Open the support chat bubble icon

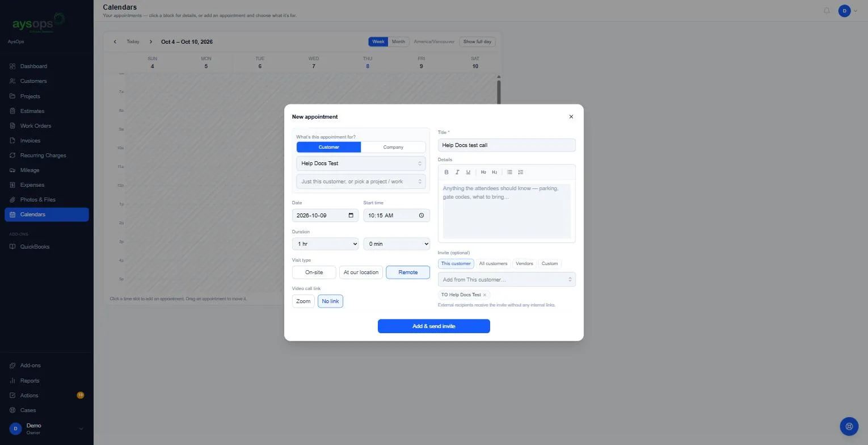(x=849, y=426)
